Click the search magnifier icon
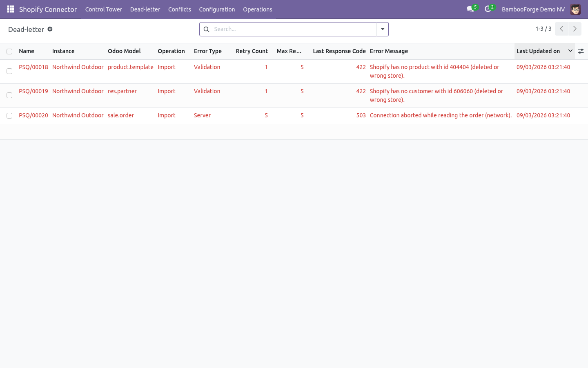The image size is (588, 368). [x=206, y=29]
